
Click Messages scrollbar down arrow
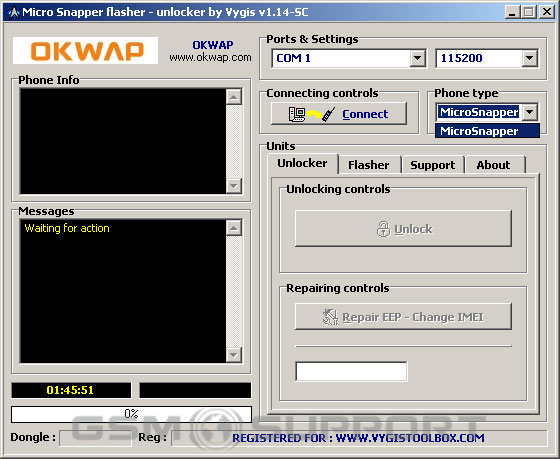click(x=234, y=355)
